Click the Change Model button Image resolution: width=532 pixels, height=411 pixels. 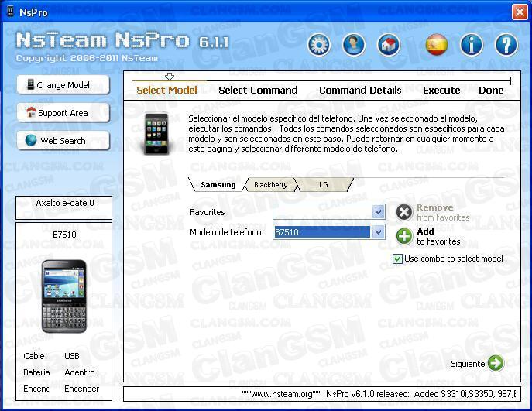click(x=63, y=85)
